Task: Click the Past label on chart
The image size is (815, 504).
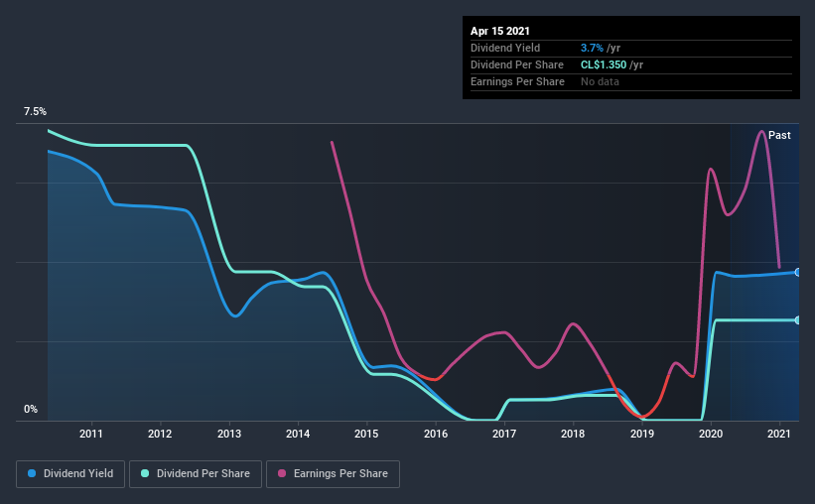Action: (x=779, y=135)
